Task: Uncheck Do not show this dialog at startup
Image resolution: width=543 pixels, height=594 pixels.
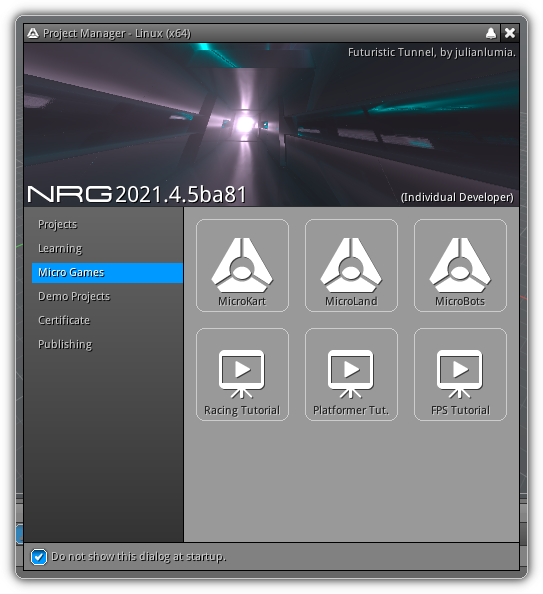Action: coord(39,557)
